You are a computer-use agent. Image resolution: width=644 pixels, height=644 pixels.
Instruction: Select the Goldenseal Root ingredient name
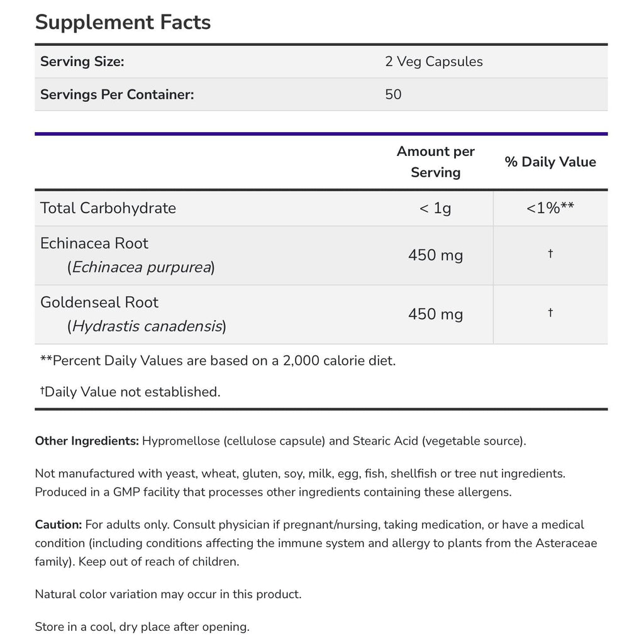[99, 303]
